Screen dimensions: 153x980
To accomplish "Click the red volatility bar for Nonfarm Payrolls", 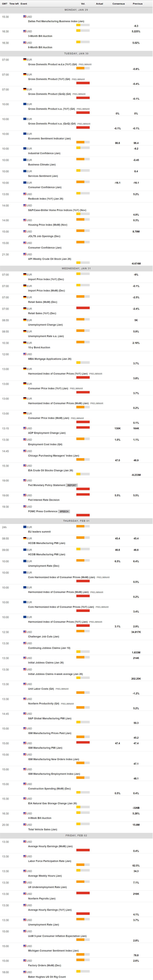I will [x=83, y=893].
